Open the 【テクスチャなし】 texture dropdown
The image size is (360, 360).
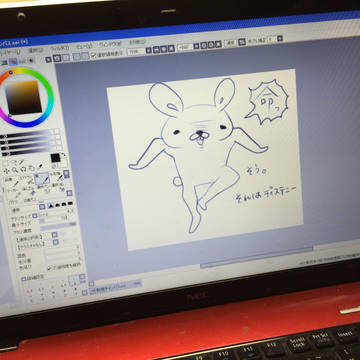tap(56, 242)
